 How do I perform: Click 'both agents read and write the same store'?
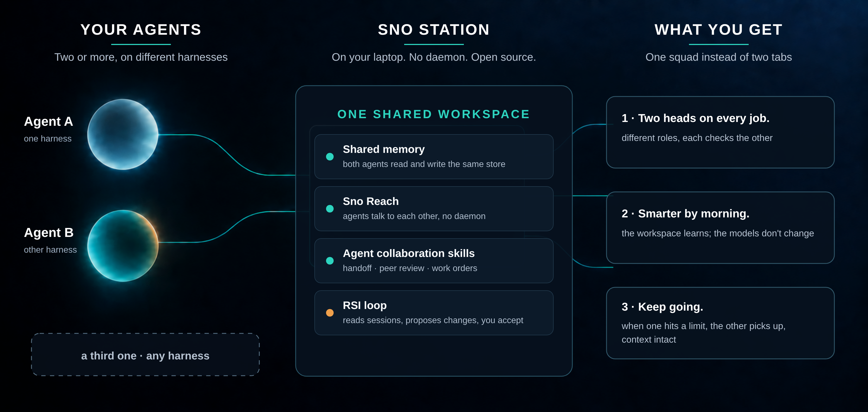(424, 164)
